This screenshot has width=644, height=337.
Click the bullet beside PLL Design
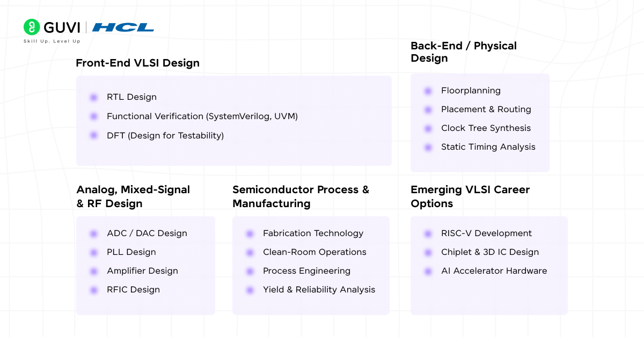[x=94, y=252]
